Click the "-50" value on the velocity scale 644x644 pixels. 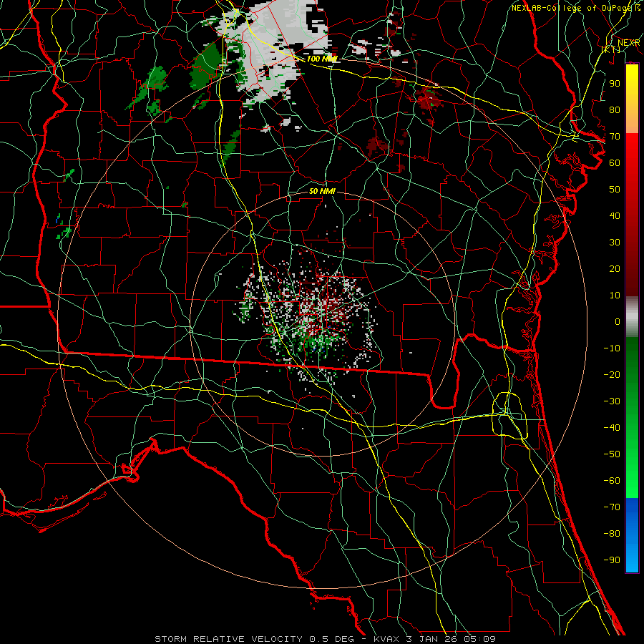click(x=612, y=454)
